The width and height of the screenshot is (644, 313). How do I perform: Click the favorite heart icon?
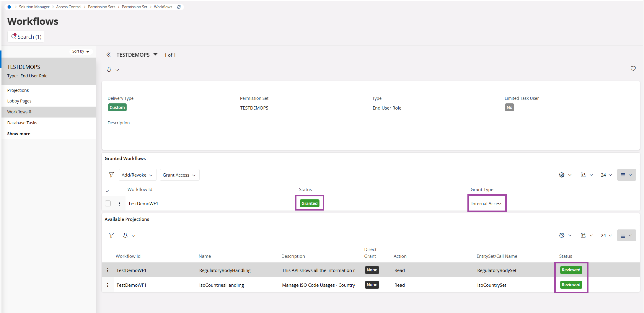[x=633, y=69]
